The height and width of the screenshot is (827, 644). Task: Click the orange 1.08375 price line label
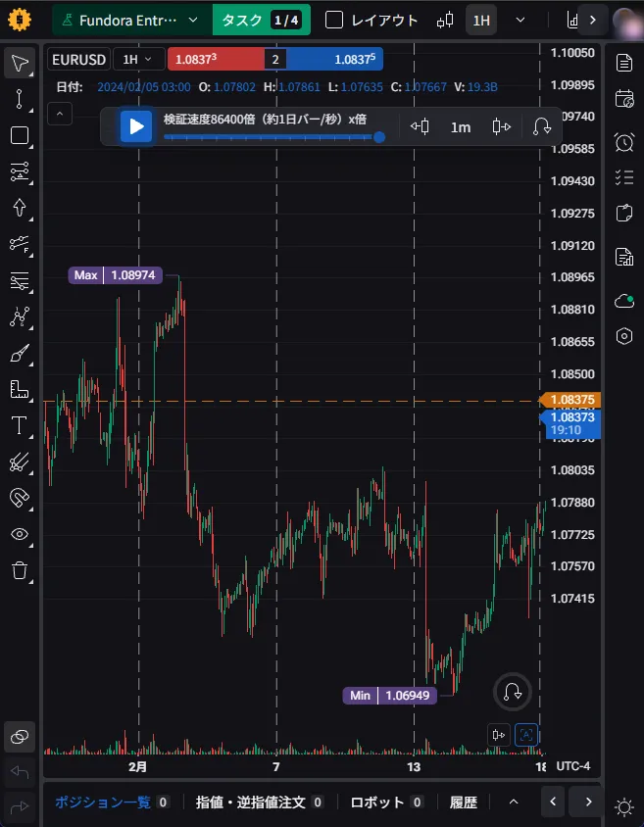point(571,400)
